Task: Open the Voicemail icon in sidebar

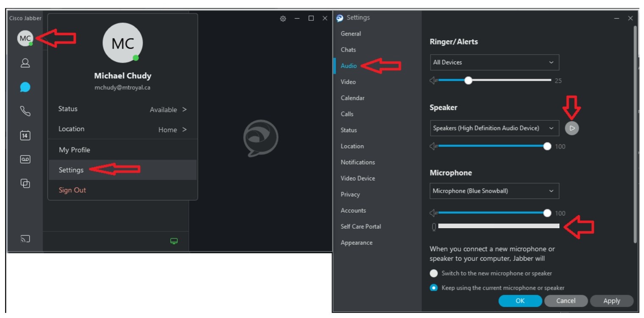Action: [x=25, y=160]
